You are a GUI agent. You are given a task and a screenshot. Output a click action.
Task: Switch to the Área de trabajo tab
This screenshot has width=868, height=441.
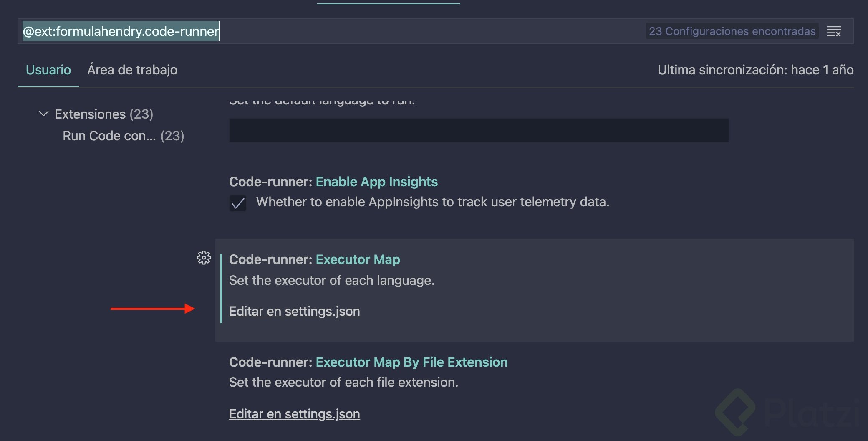132,70
